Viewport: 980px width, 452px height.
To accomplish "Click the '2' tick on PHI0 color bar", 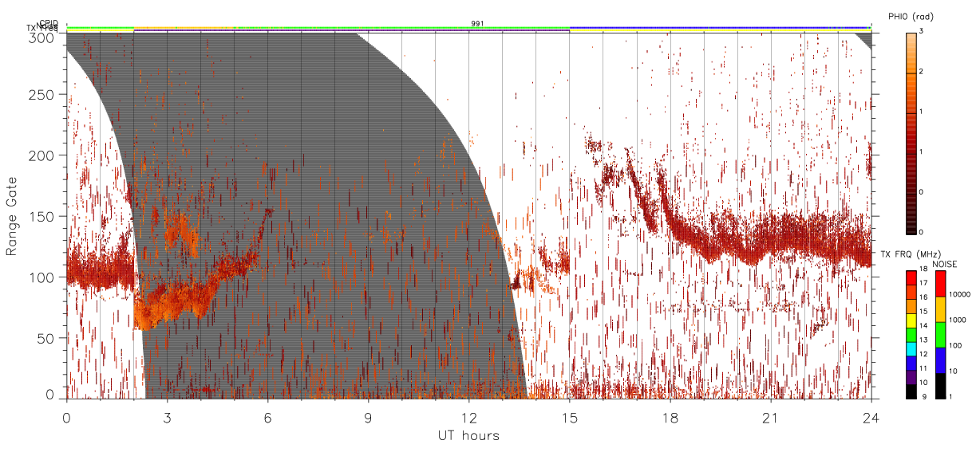I will [920, 72].
